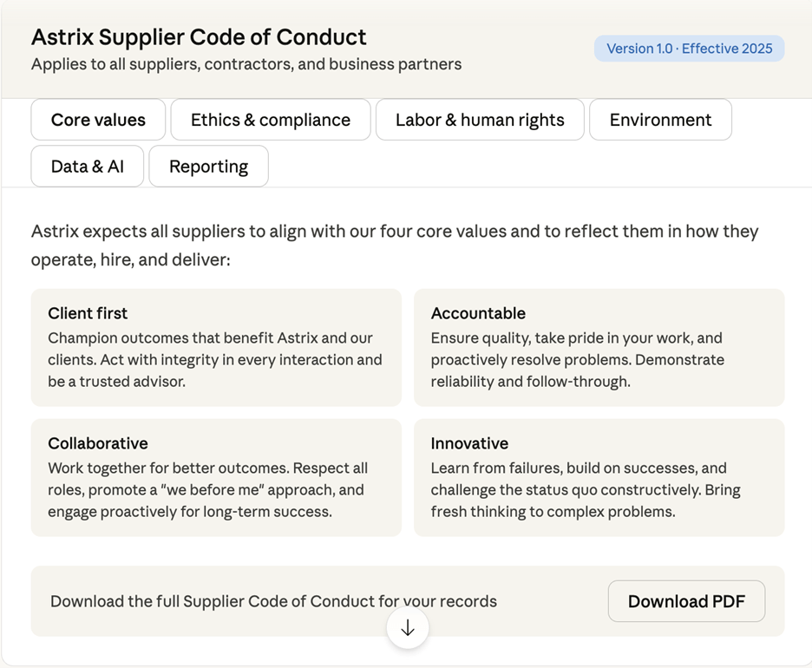This screenshot has height=668, width=812.
Task: Switch to the Data & AI tab
Action: pos(87,166)
